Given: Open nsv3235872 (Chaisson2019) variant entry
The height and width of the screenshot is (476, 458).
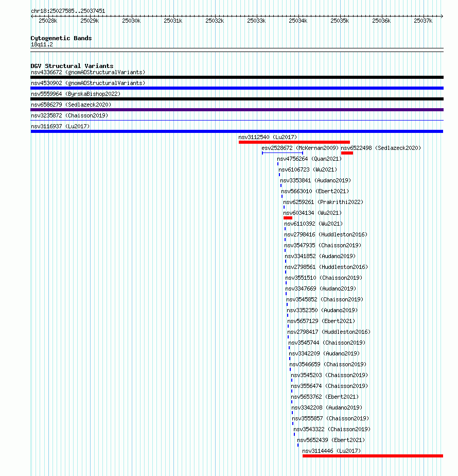Looking at the screenshot, I should coord(69,116).
